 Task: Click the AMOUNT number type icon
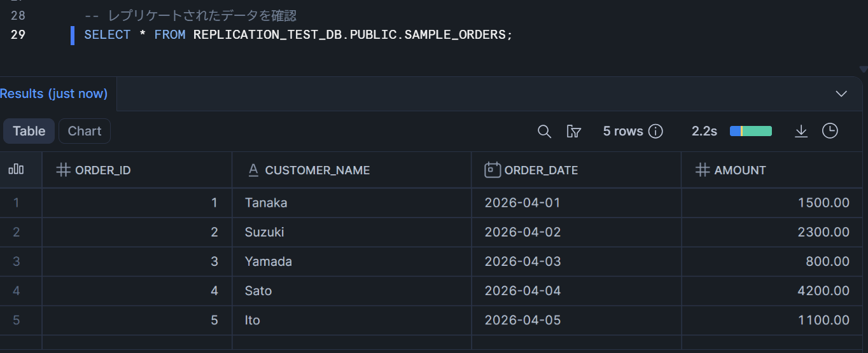(703, 170)
